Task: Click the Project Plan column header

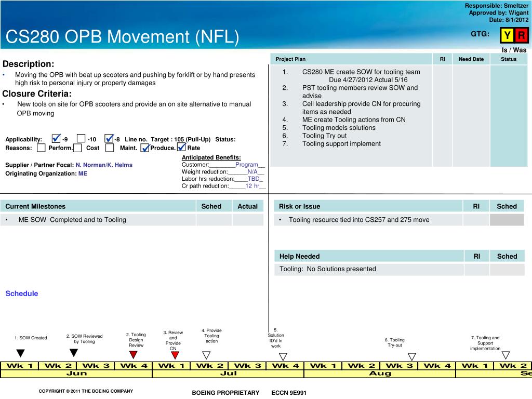Action: pyautogui.click(x=351, y=59)
